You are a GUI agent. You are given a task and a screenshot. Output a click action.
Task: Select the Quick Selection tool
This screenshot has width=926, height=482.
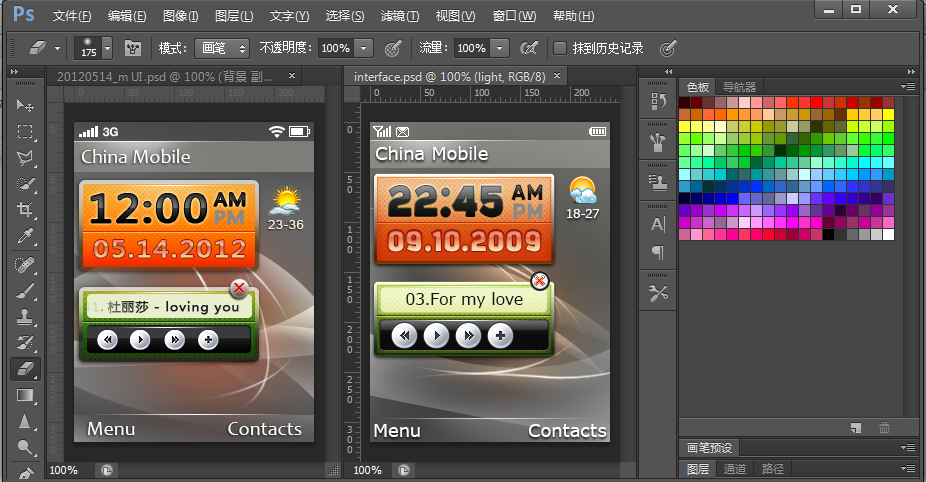click(x=25, y=184)
